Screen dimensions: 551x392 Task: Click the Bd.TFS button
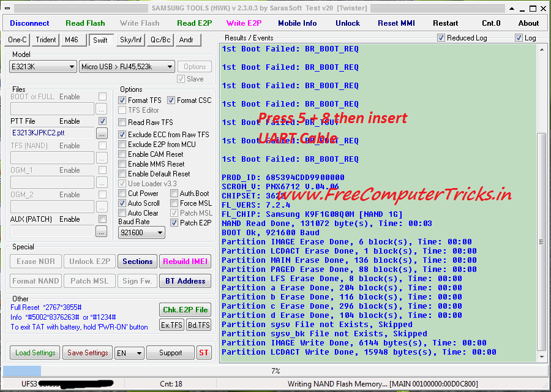coord(198,325)
